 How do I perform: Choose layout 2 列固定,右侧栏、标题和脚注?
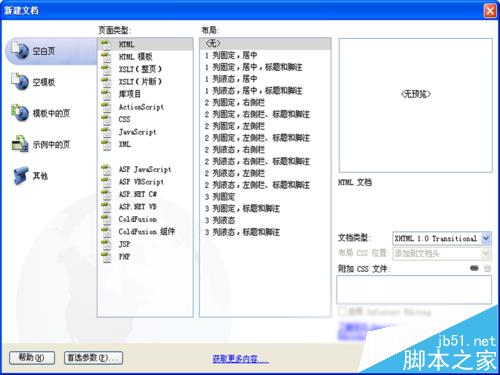click(x=265, y=114)
